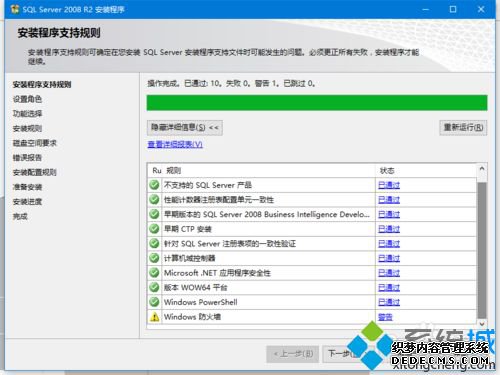The width and height of the screenshot is (500, 375).
Task: Click rule text 计算机域控制器
Action: coord(189,258)
